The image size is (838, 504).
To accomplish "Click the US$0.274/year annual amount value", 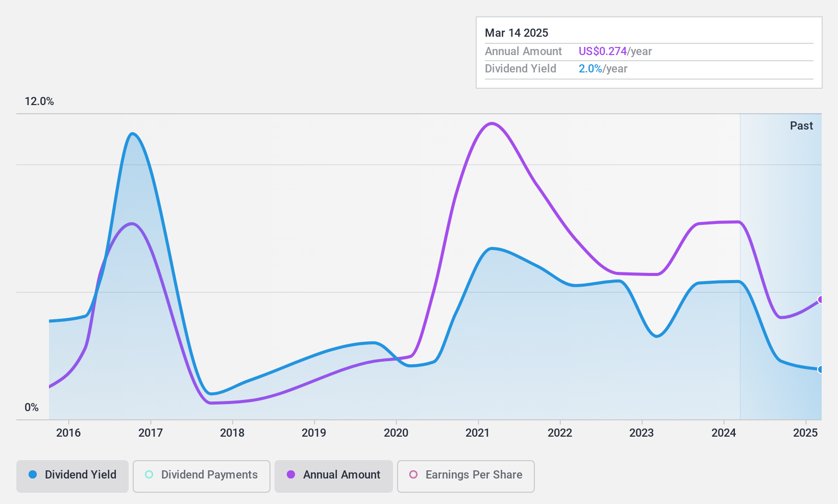I will click(615, 52).
